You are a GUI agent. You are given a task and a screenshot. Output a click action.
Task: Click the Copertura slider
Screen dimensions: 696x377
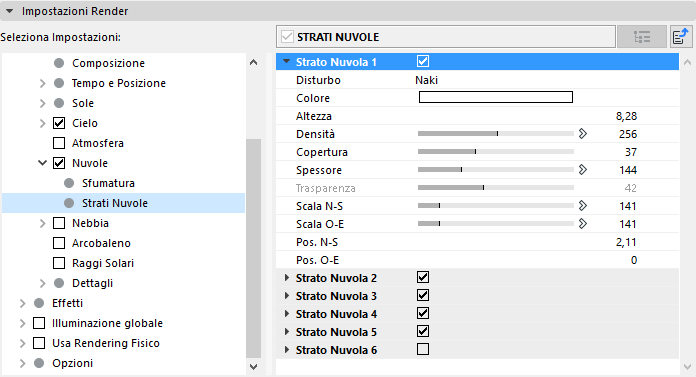(x=496, y=151)
